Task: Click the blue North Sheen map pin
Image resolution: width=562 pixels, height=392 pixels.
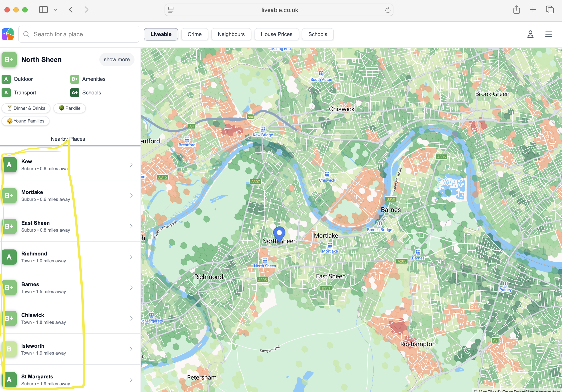Action: [x=279, y=233]
